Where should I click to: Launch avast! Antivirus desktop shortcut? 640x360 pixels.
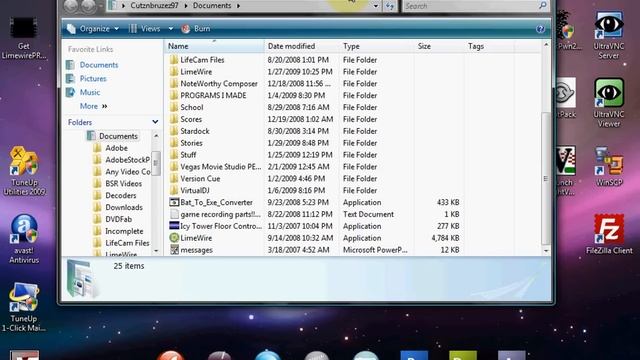(24, 239)
